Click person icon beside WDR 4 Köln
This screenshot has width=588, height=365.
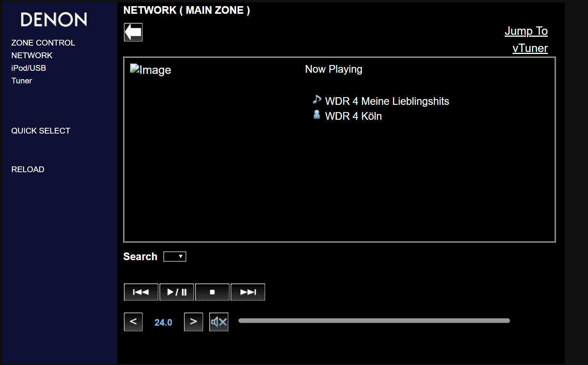coord(317,114)
